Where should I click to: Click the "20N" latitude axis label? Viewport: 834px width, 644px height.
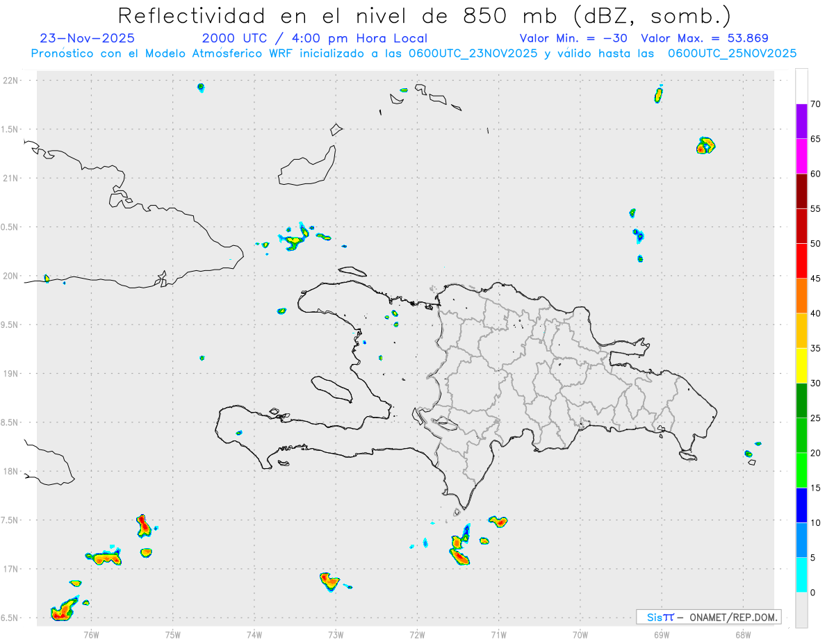[x=12, y=276]
